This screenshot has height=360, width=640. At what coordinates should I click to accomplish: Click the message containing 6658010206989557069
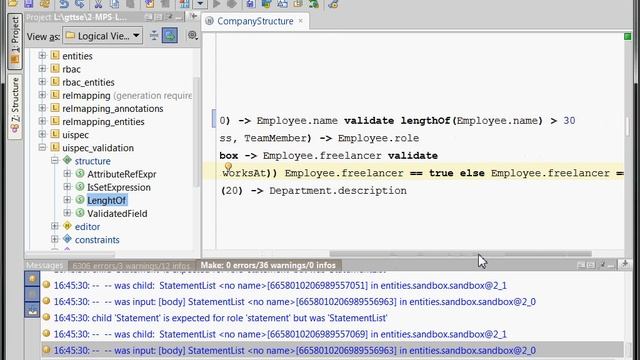click(280, 334)
